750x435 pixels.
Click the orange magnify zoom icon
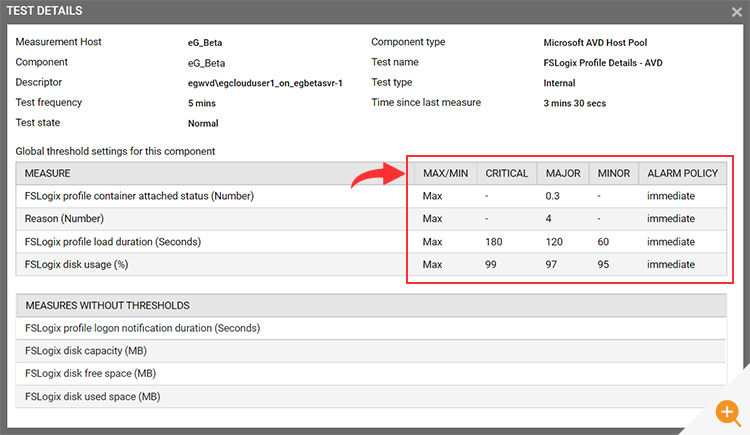pos(728,413)
